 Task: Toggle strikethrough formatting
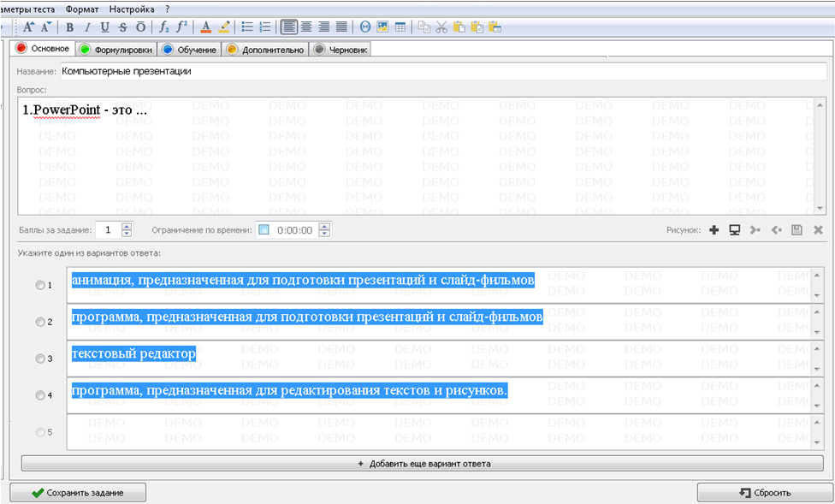122,27
